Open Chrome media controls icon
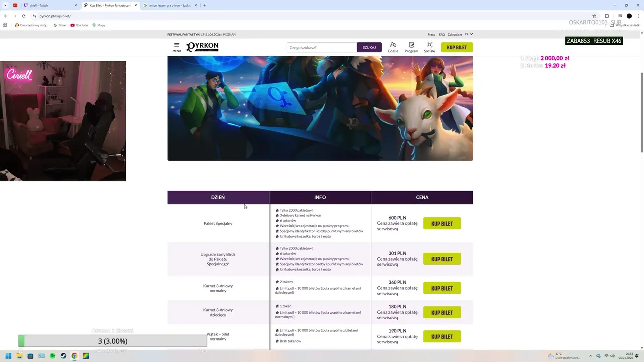The width and height of the screenshot is (644, 362). tap(620, 16)
